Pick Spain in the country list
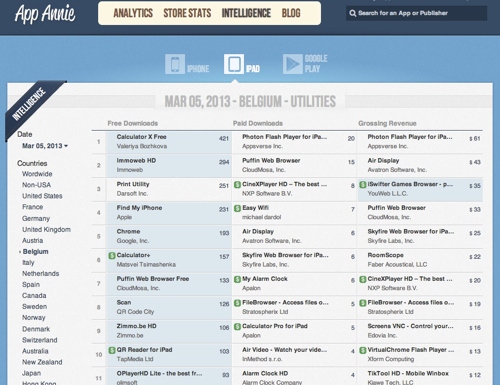The width and height of the screenshot is (500, 385). coord(31,285)
